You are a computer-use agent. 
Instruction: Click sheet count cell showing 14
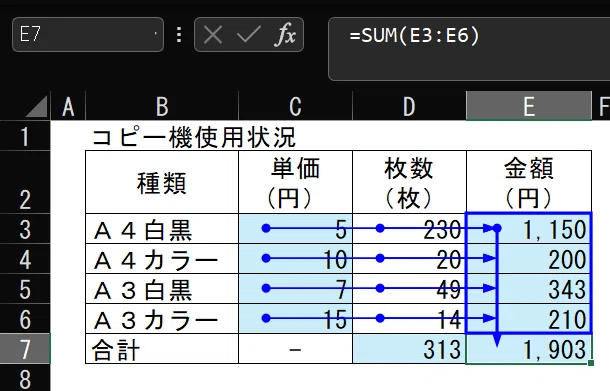409,318
